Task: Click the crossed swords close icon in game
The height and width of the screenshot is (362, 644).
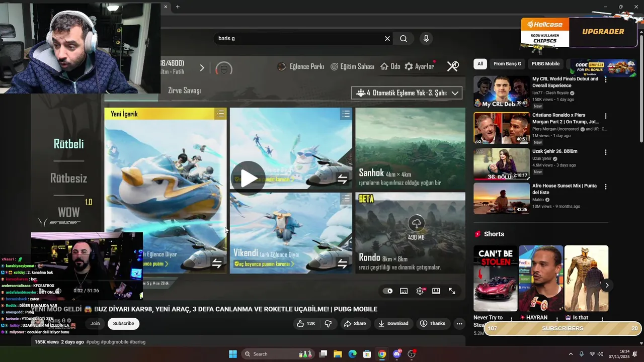Action: [x=453, y=66]
